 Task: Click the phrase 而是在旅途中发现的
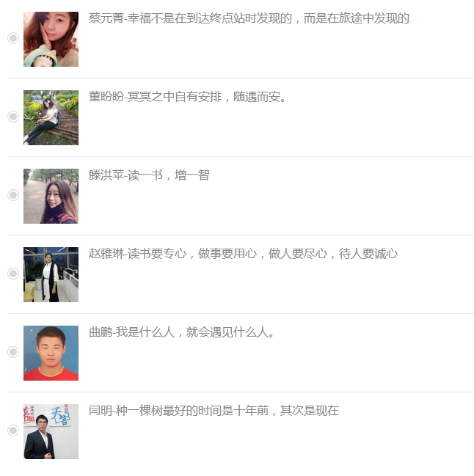(x=357, y=18)
